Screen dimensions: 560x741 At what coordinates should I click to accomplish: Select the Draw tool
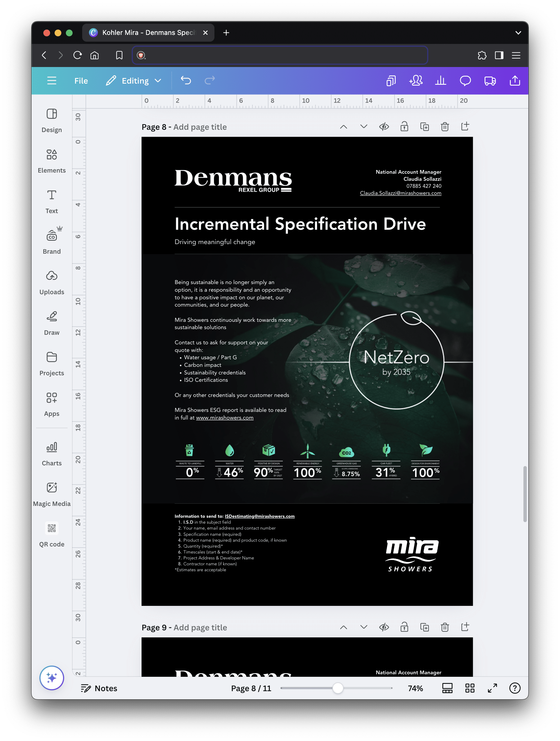tap(51, 323)
